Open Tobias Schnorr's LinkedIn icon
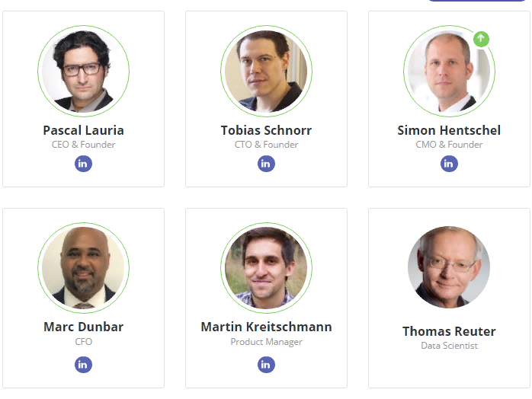 tap(266, 164)
